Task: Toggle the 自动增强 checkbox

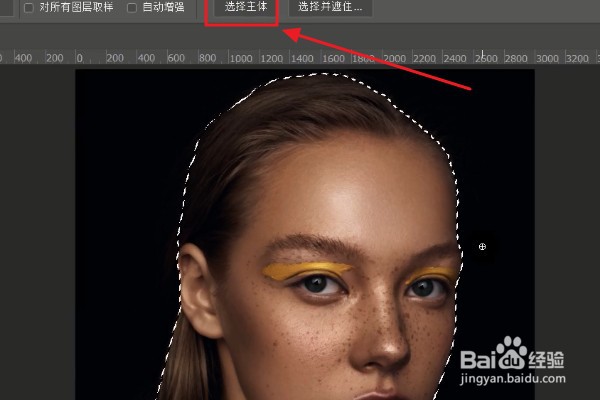Action: pos(132,8)
